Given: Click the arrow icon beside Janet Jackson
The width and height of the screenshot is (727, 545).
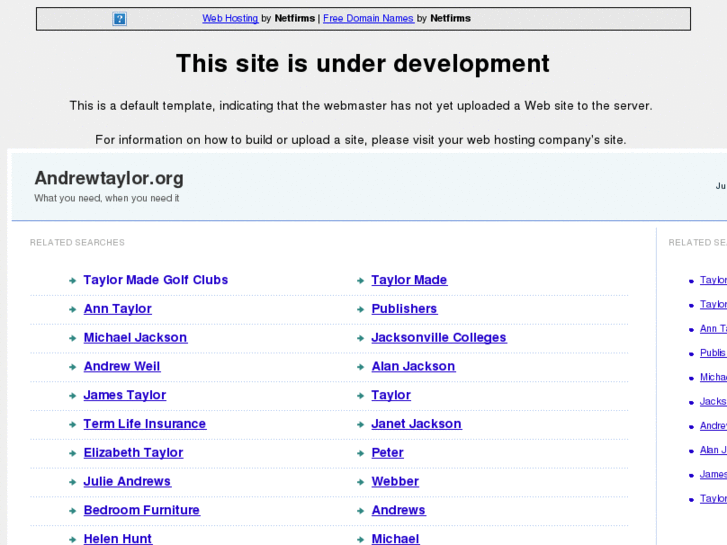Looking at the screenshot, I should coord(360,424).
